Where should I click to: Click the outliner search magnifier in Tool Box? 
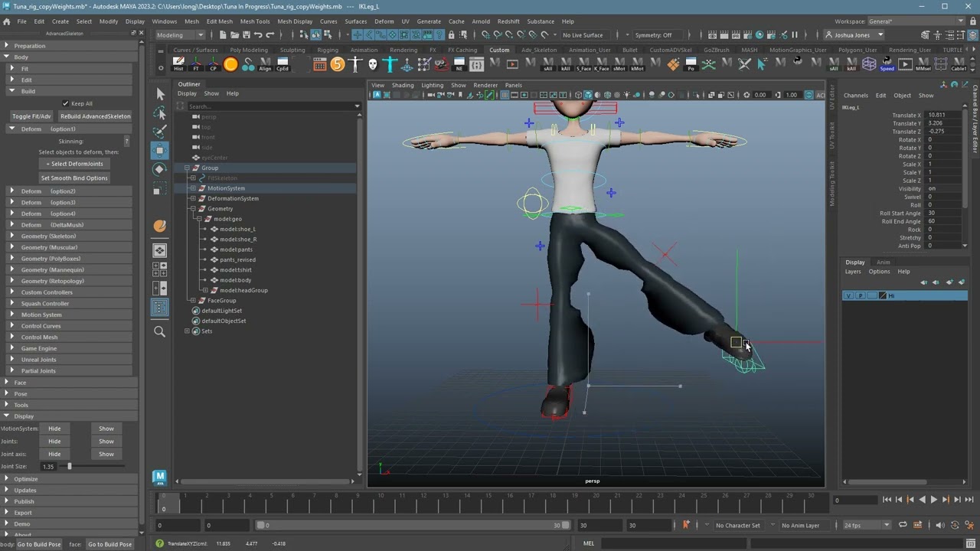click(x=160, y=331)
